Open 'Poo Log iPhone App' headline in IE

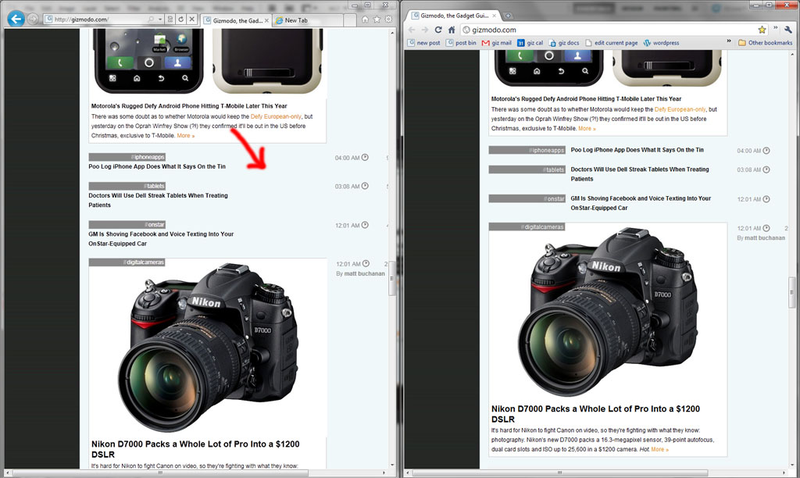click(157, 166)
